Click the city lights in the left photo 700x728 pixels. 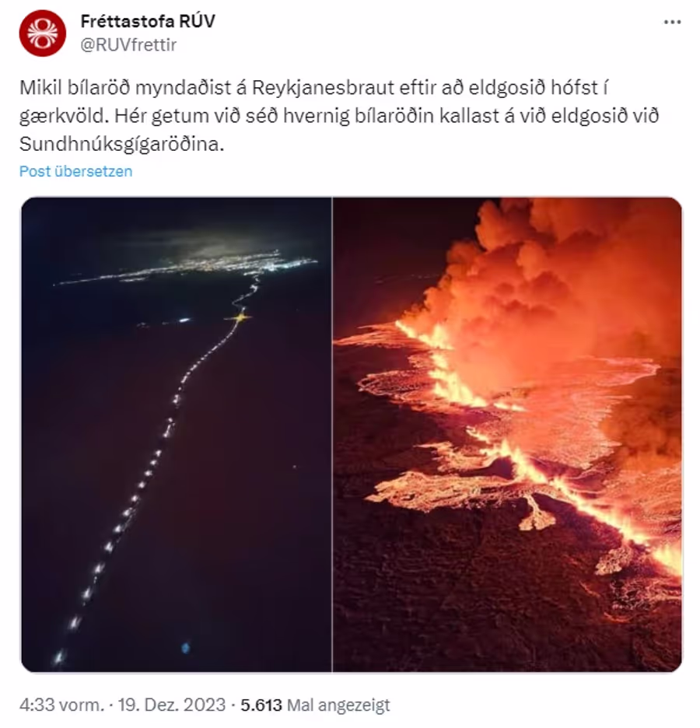coord(200,268)
